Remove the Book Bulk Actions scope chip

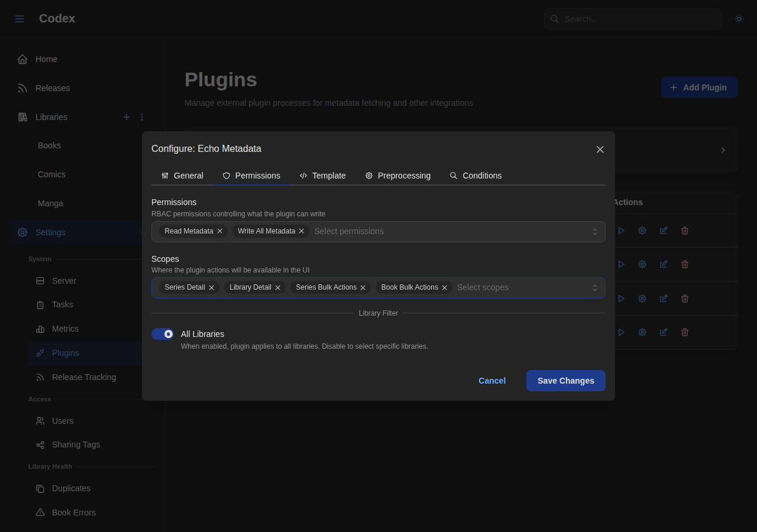click(445, 287)
